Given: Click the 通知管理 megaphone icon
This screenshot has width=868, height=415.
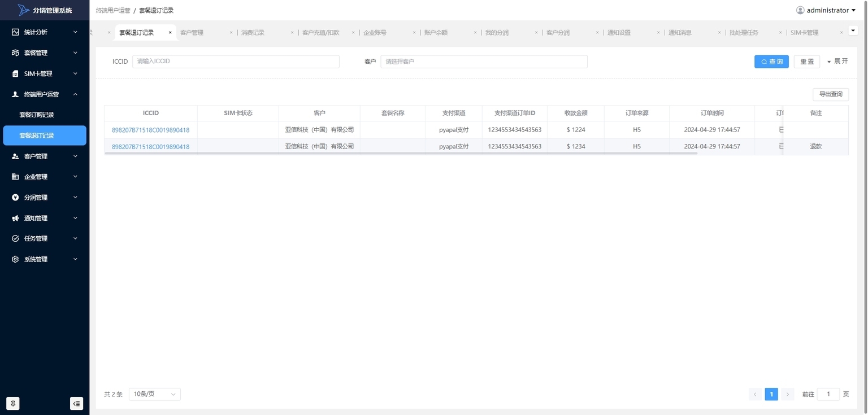Looking at the screenshot, I should point(15,219).
